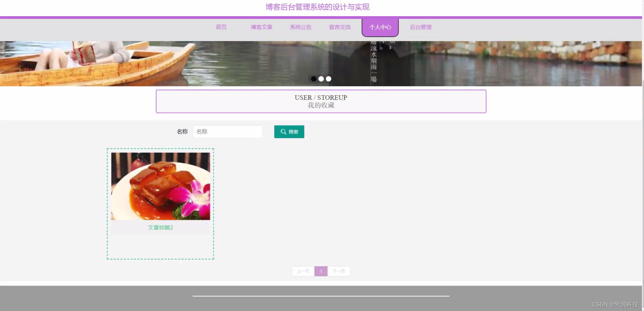The height and width of the screenshot is (311, 644).
Task: Select the active 个人中心 personal center tab
Action: [380, 27]
